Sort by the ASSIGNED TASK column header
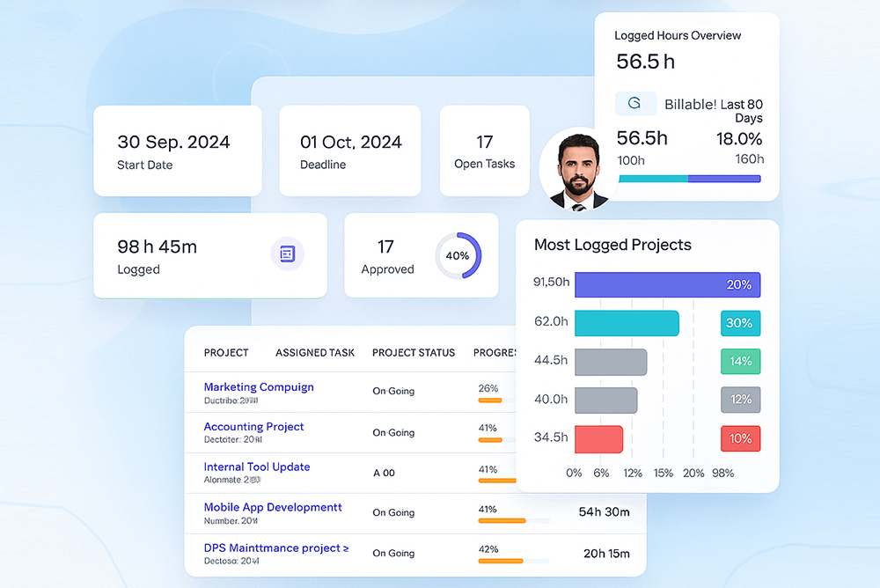The image size is (880, 588). click(315, 353)
